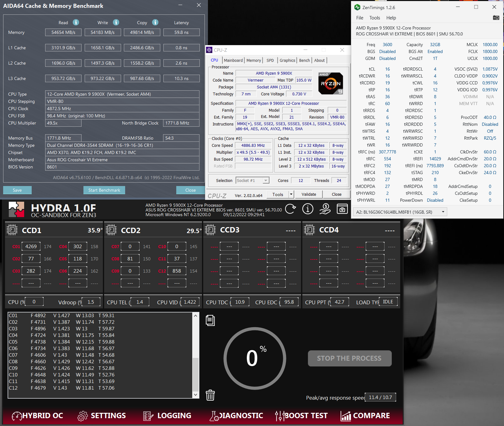The height and width of the screenshot is (426, 504).
Task: Click the CCD4 chip icon
Action: coord(309,230)
